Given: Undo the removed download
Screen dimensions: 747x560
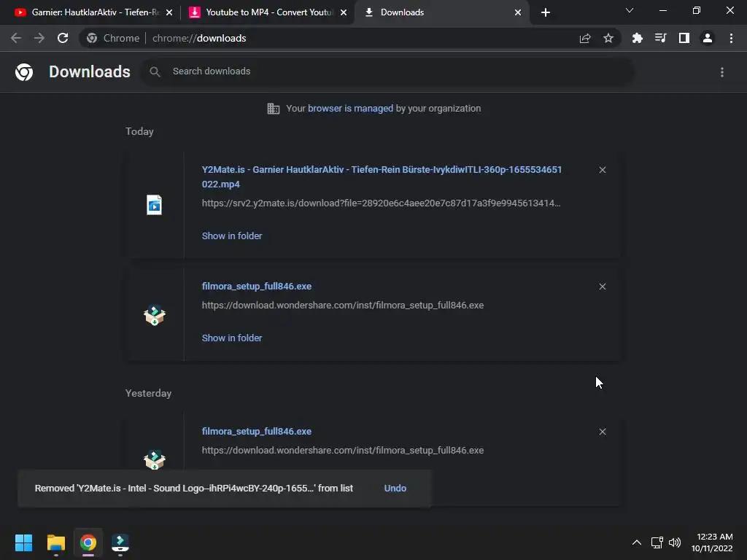Looking at the screenshot, I should (x=395, y=489).
